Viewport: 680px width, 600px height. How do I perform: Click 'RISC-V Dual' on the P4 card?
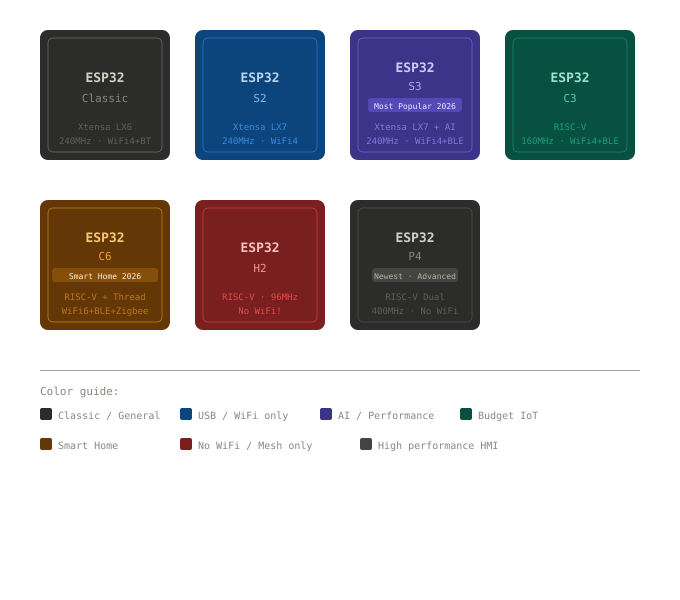click(415, 297)
